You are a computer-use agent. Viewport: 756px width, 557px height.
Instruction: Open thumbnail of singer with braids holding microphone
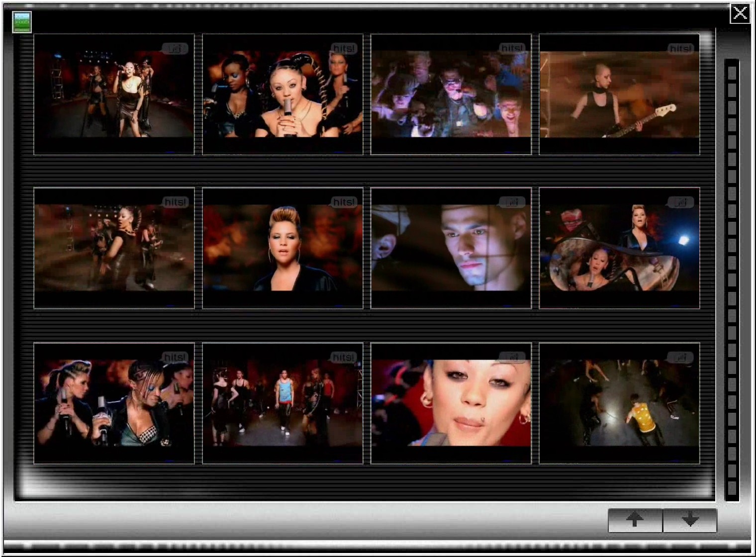pyautogui.click(x=283, y=94)
